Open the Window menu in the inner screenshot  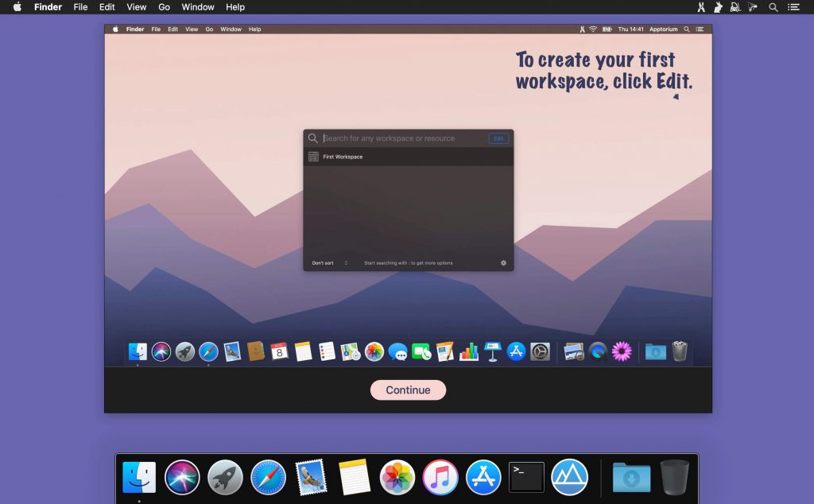231,29
